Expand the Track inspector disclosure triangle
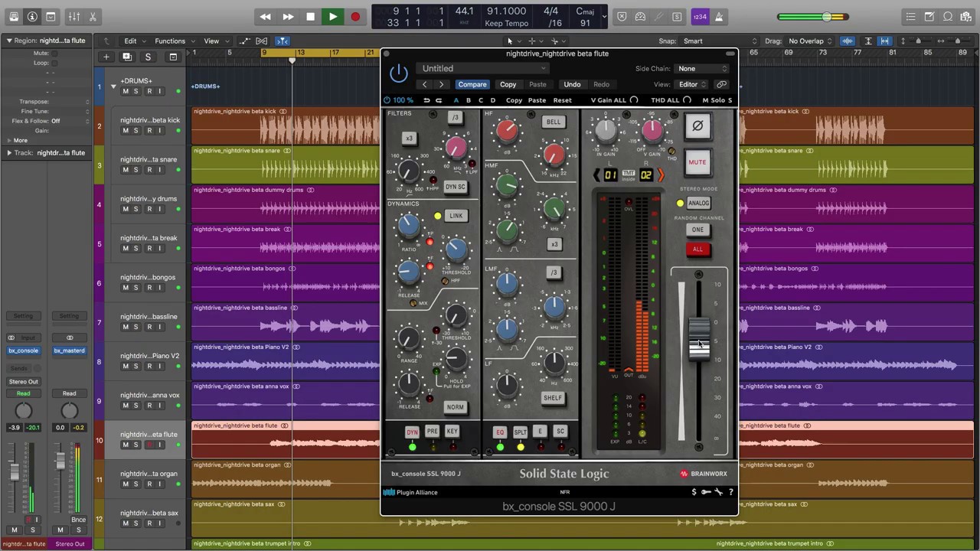 click(x=9, y=153)
